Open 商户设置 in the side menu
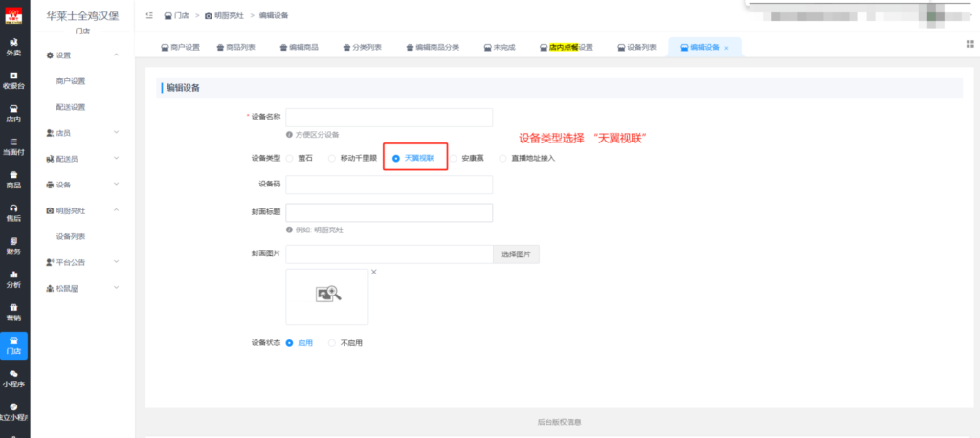 coord(71,81)
